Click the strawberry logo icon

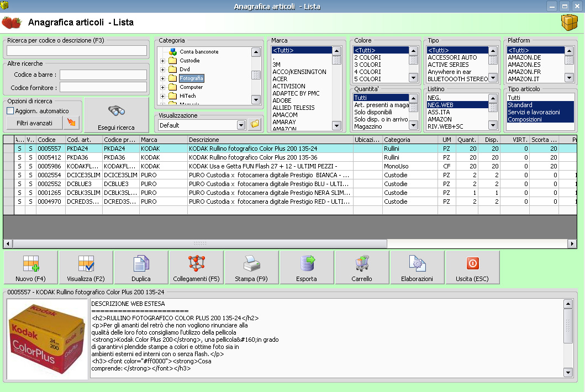12,23
